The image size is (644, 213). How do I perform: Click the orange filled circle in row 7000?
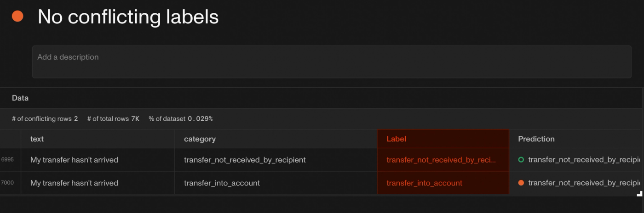[521, 183]
